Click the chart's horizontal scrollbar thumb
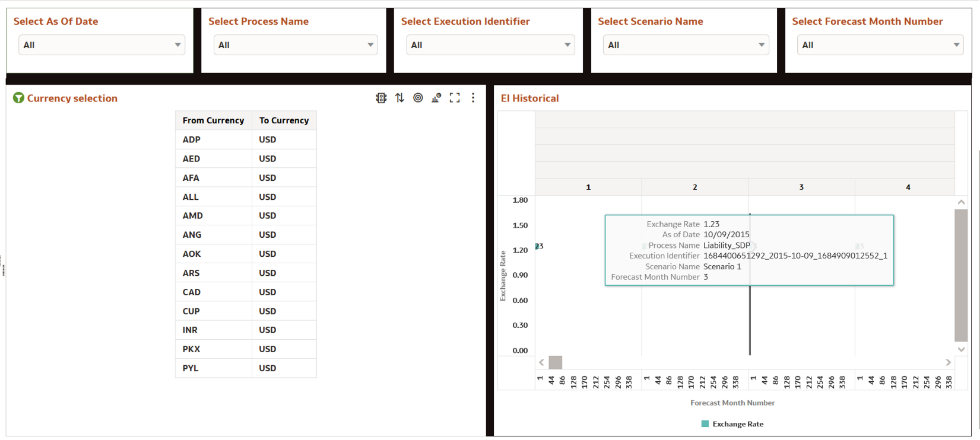The width and height of the screenshot is (980, 440). coord(556,362)
